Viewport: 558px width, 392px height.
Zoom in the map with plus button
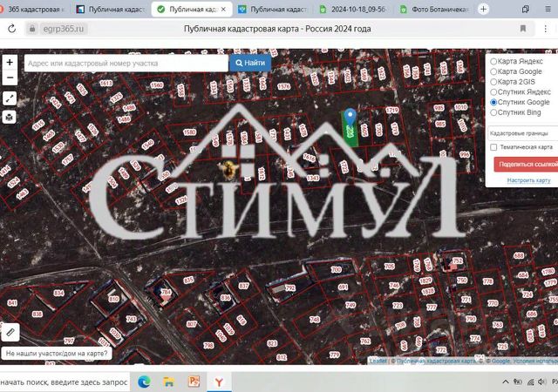coord(10,62)
